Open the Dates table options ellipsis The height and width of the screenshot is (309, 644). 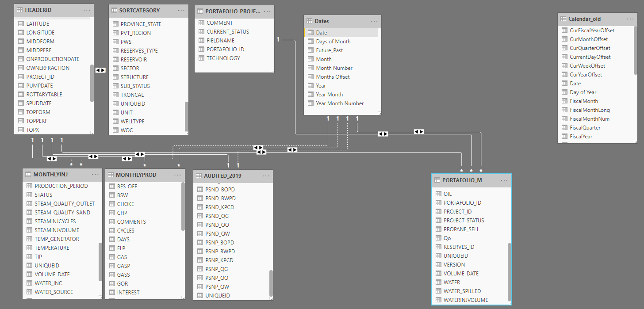(374, 21)
